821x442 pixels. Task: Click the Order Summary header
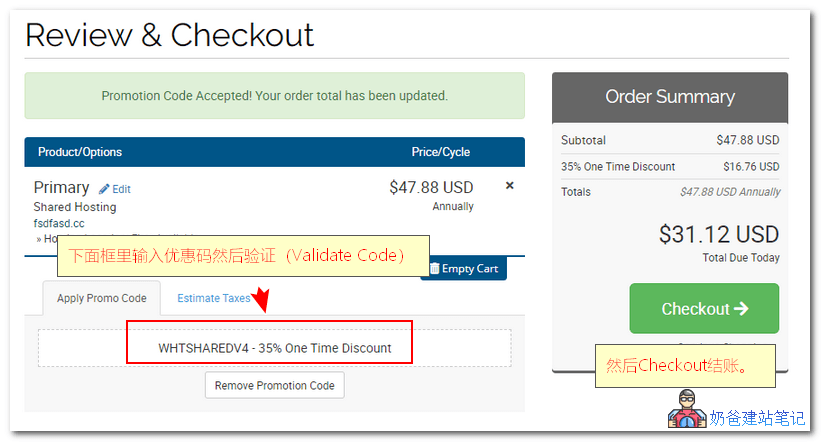(669, 97)
